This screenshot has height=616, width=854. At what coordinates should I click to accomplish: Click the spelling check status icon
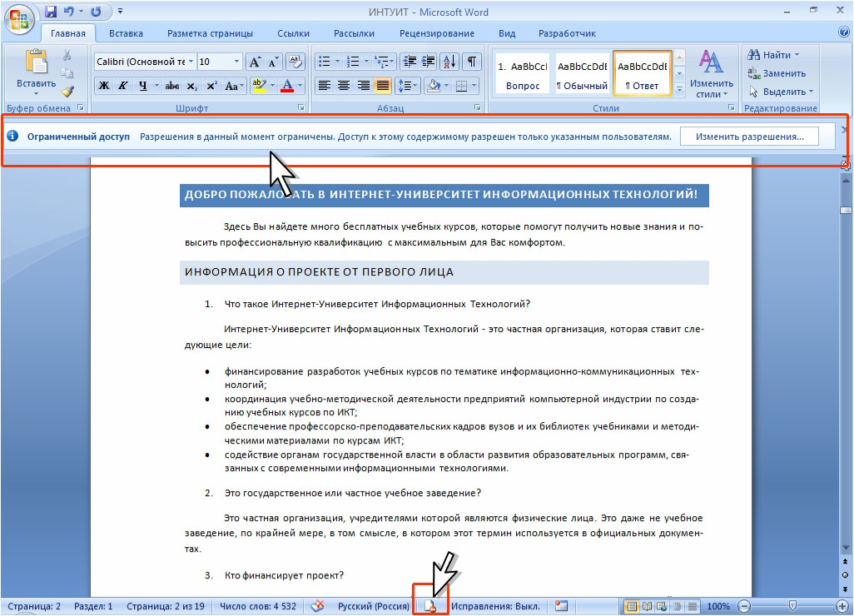click(317, 606)
